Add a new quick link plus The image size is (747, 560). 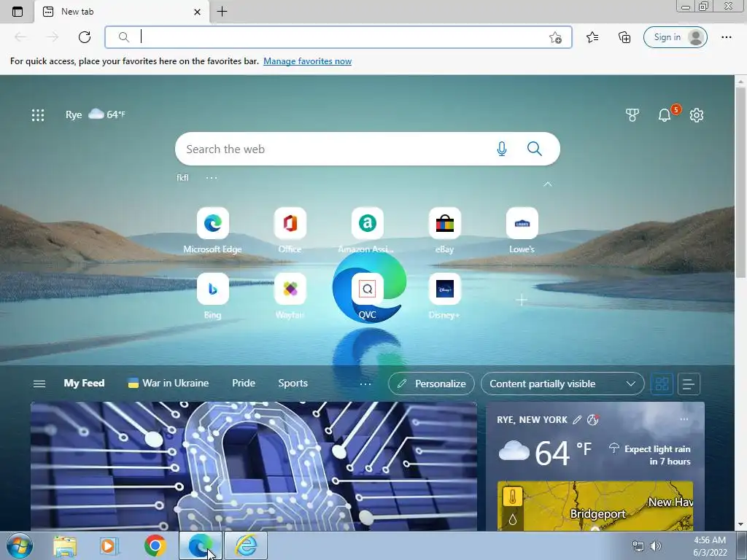(x=522, y=300)
